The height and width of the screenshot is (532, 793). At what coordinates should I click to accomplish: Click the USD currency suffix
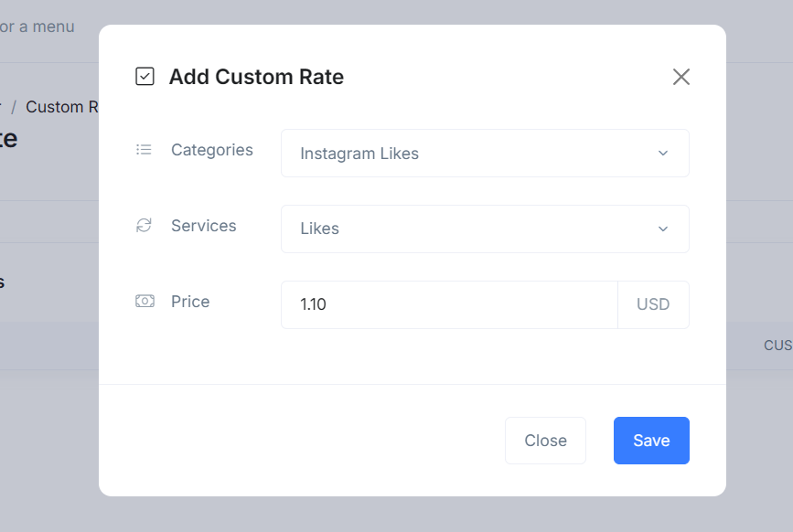653,304
